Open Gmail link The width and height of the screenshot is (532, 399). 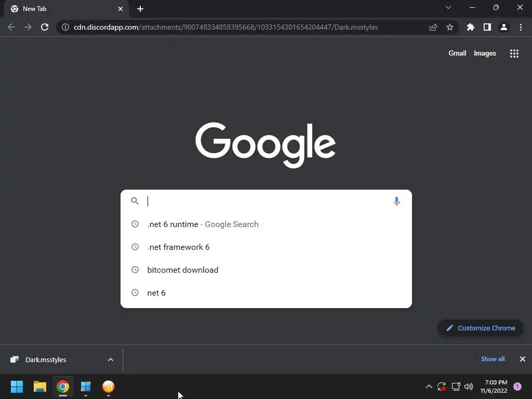click(457, 54)
